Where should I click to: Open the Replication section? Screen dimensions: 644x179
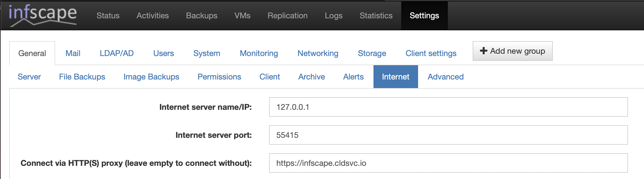click(287, 16)
